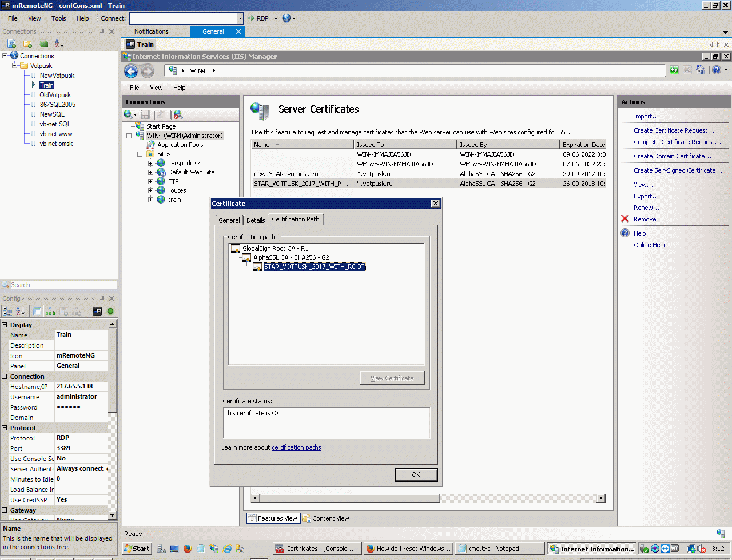Viewport: 732px width, 560px height.
Task: Select vb-net omsk connection in the tree
Action: pos(56,144)
